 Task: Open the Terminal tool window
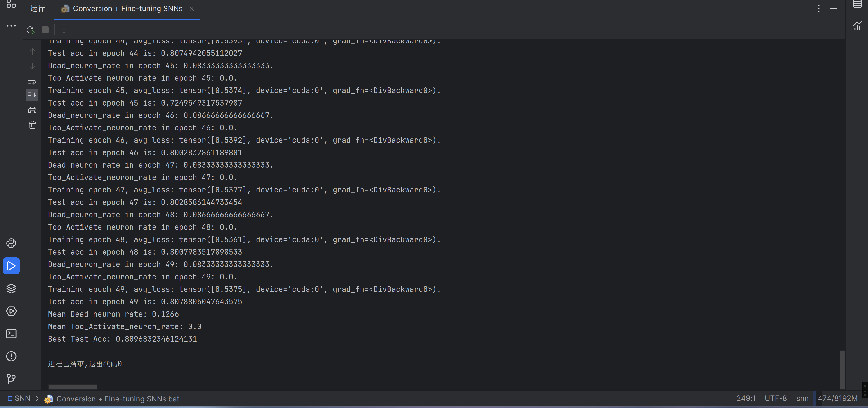coord(11,334)
